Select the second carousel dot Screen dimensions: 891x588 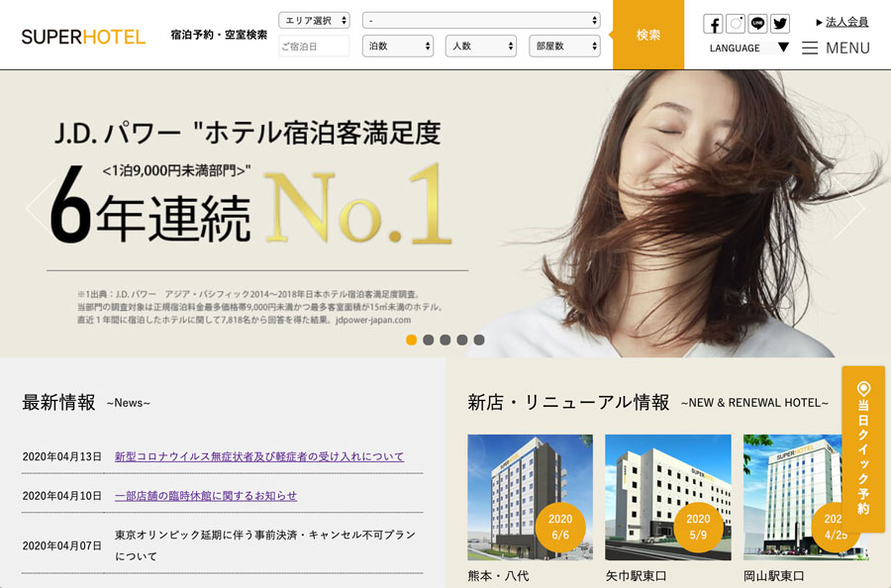pos(429,340)
